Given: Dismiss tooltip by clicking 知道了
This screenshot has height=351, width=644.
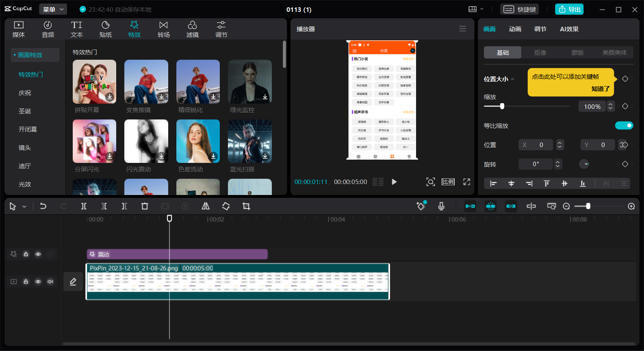Looking at the screenshot, I should (x=600, y=89).
